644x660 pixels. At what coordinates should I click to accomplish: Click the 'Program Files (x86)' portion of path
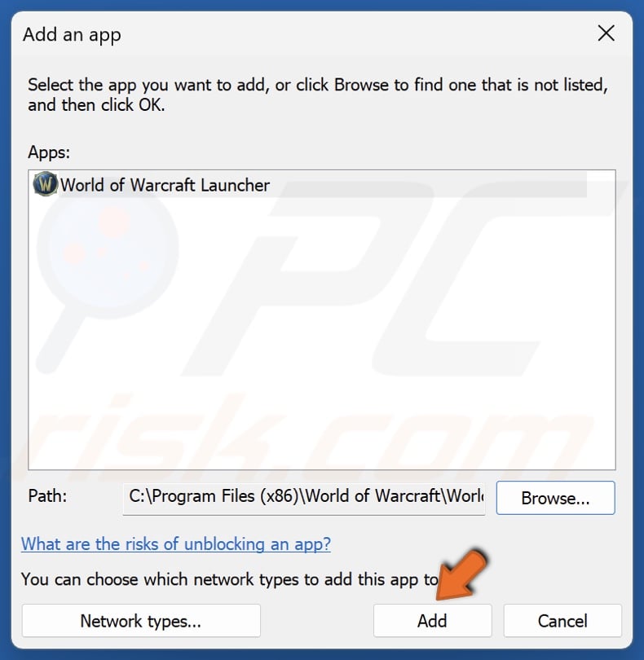(225, 496)
